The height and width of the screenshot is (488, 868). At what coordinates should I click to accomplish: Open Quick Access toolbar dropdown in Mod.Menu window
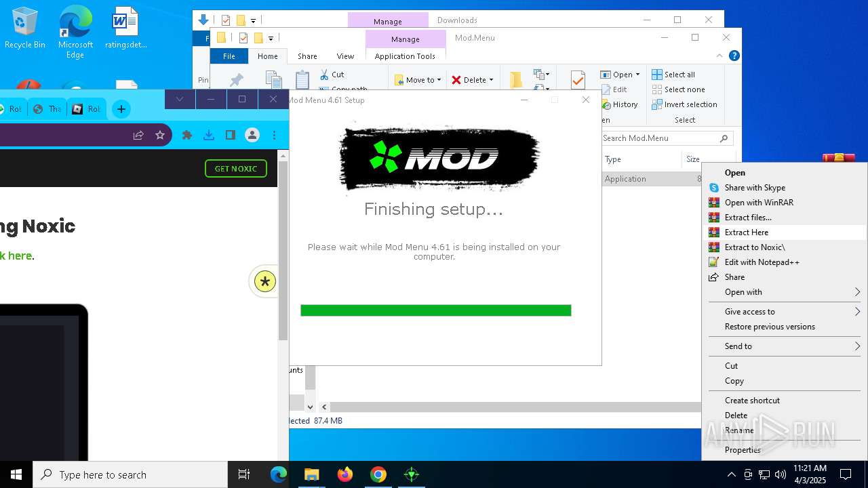tap(271, 38)
